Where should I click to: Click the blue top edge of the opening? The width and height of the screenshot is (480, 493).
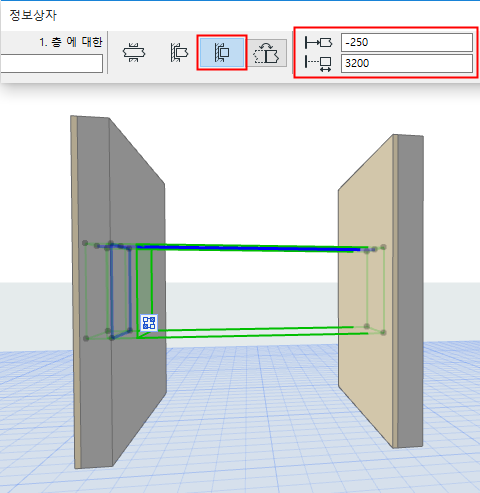click(248, 248)
